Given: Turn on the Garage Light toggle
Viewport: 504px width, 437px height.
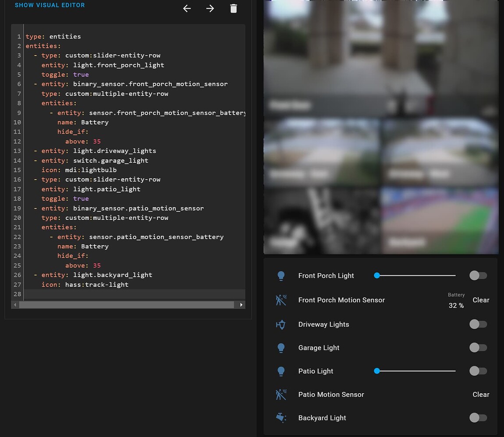Looking at the screenshot, I should click(x=478, y=347).
